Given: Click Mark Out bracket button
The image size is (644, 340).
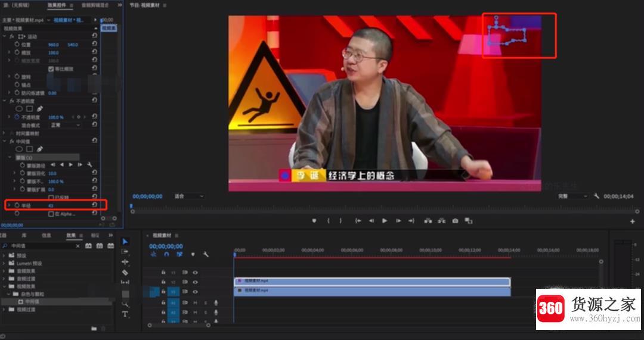Looking at the screenshot, I should click(x=340, y=221).
